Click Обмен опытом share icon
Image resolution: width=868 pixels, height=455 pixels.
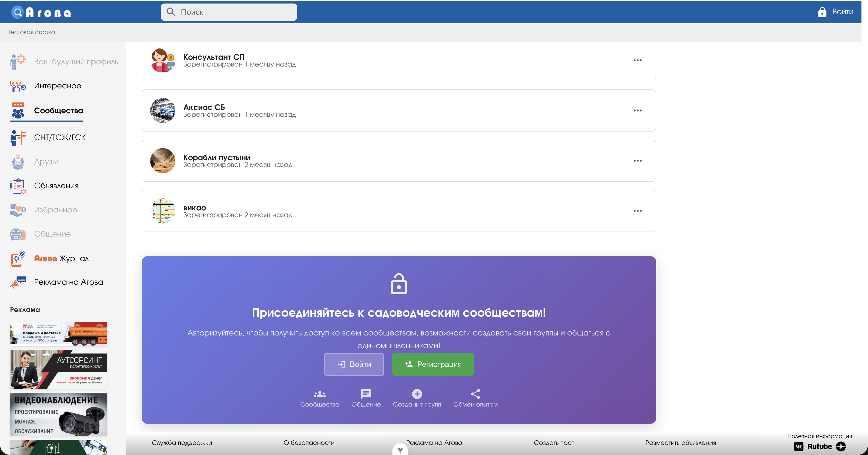pos(475,394)
